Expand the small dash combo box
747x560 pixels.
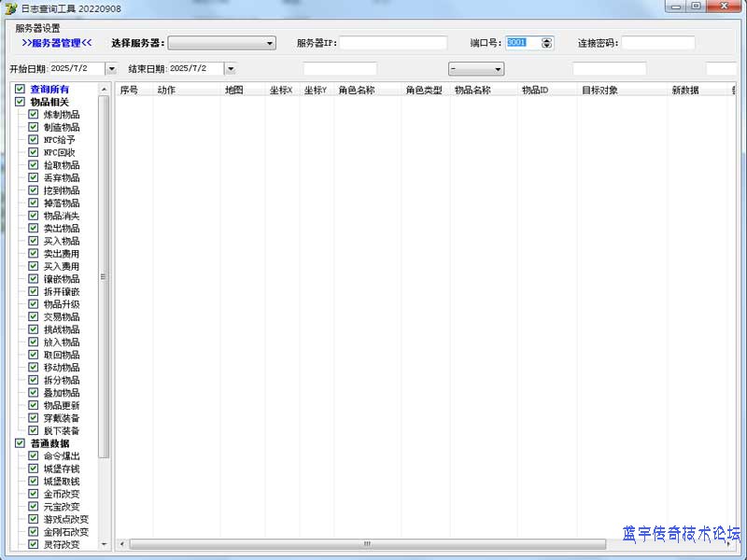click(498, 69)
